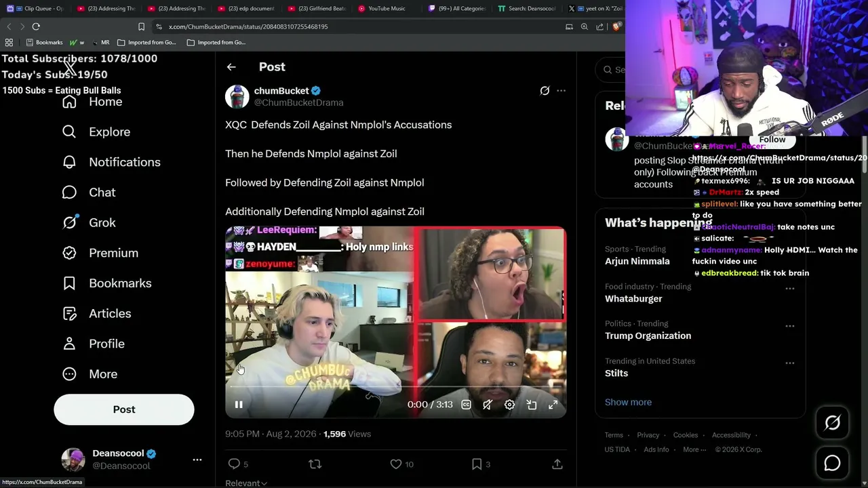Go back using the Post header arrow
Screen dimensions: 868x488
(x=231, y=67)
